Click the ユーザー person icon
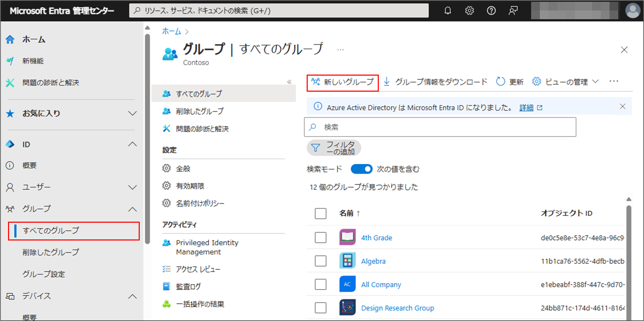 tap(10, 188)
